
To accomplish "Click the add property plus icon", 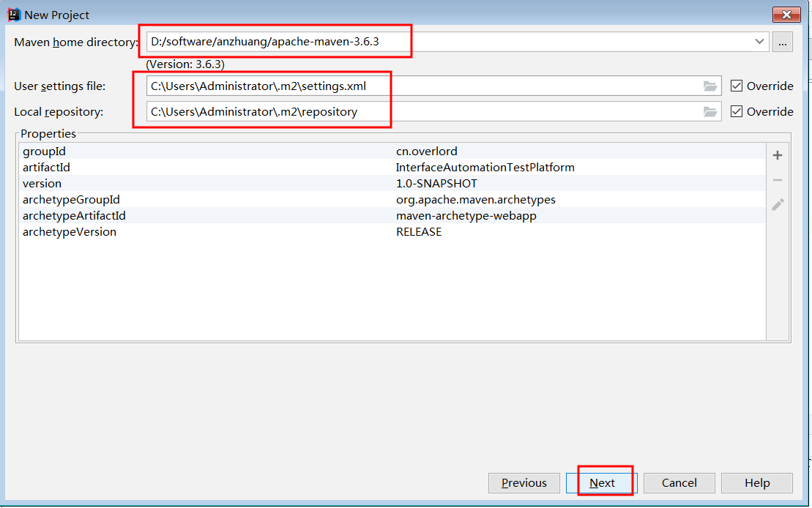I will [x=778, y=155].
